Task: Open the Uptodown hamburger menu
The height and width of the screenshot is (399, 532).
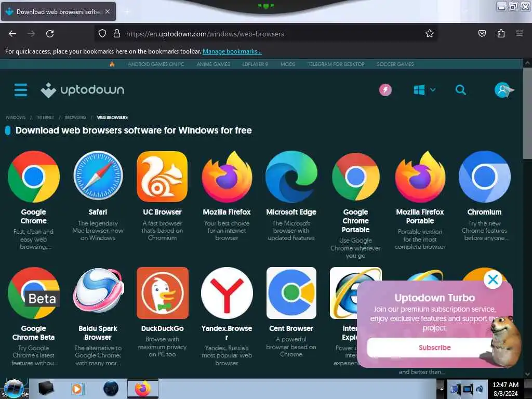Action: 21,90
